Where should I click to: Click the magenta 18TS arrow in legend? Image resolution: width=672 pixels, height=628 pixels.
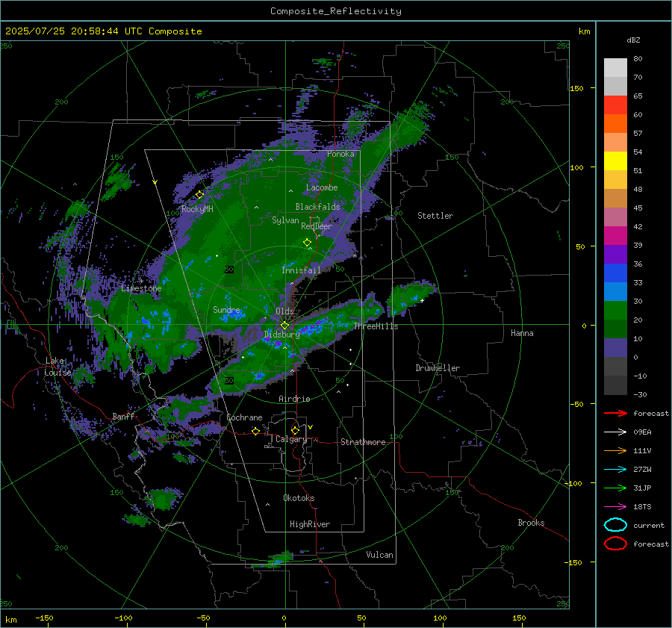click(x=615, y=507)
